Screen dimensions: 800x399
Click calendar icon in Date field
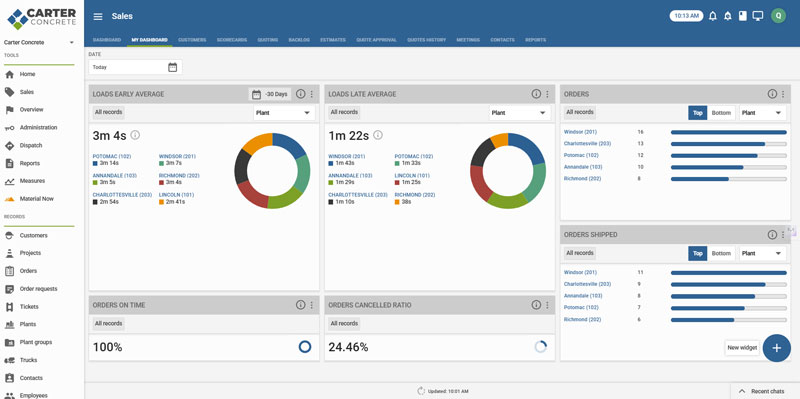point(172,67)
